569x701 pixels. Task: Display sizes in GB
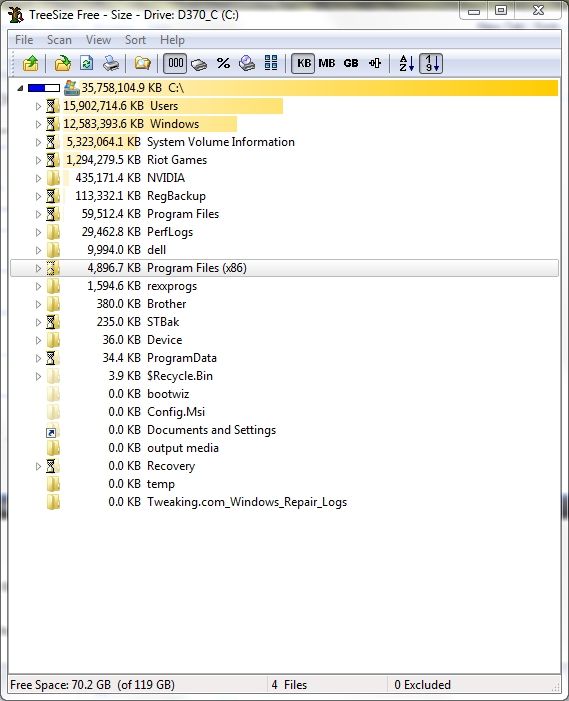[351, 63]
